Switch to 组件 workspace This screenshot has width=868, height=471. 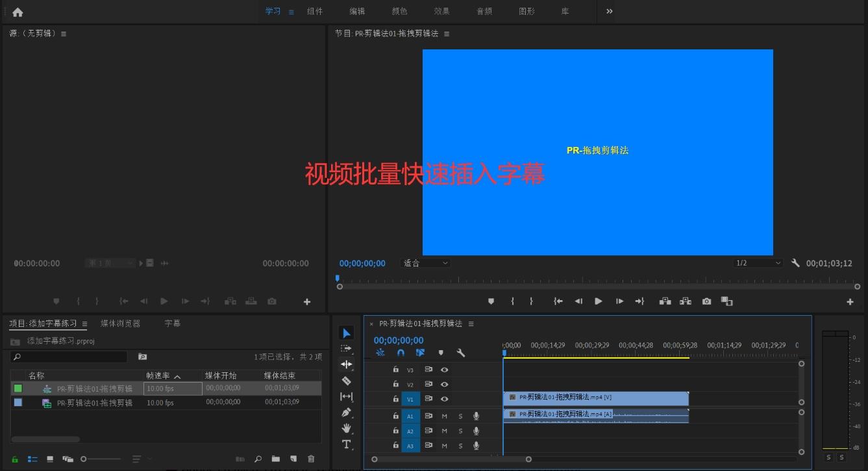pyautogui.click(x=315, y=11)
